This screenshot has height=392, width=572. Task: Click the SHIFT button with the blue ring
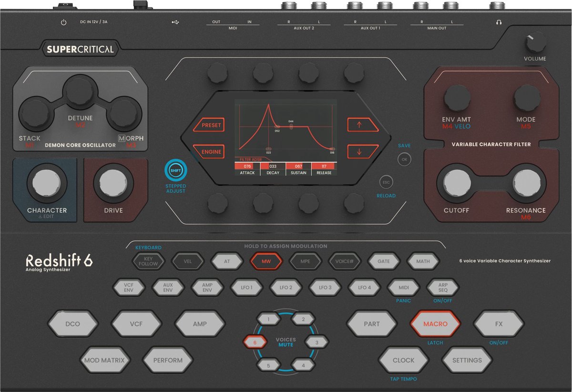tap(176, 171)
